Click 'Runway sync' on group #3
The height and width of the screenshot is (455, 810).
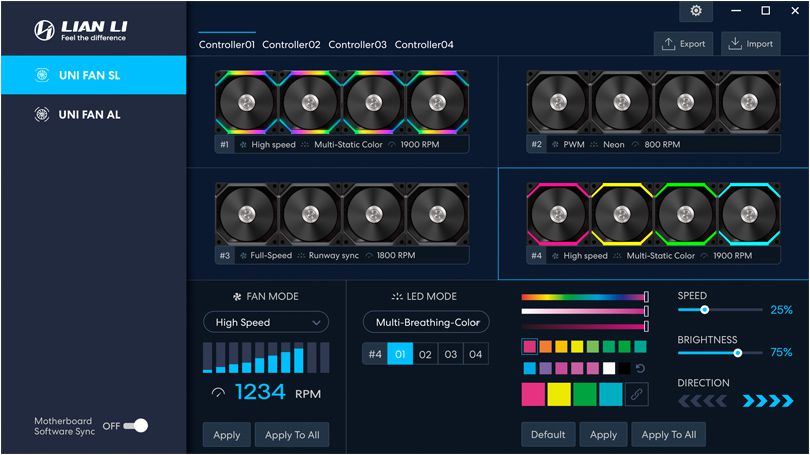tap(334, 255)
